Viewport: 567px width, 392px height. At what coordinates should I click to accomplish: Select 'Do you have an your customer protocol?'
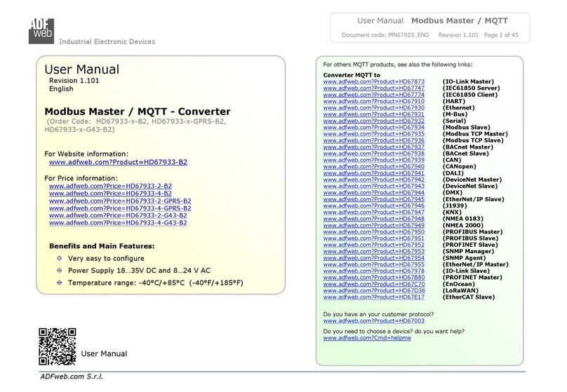[x=378, y=314]
